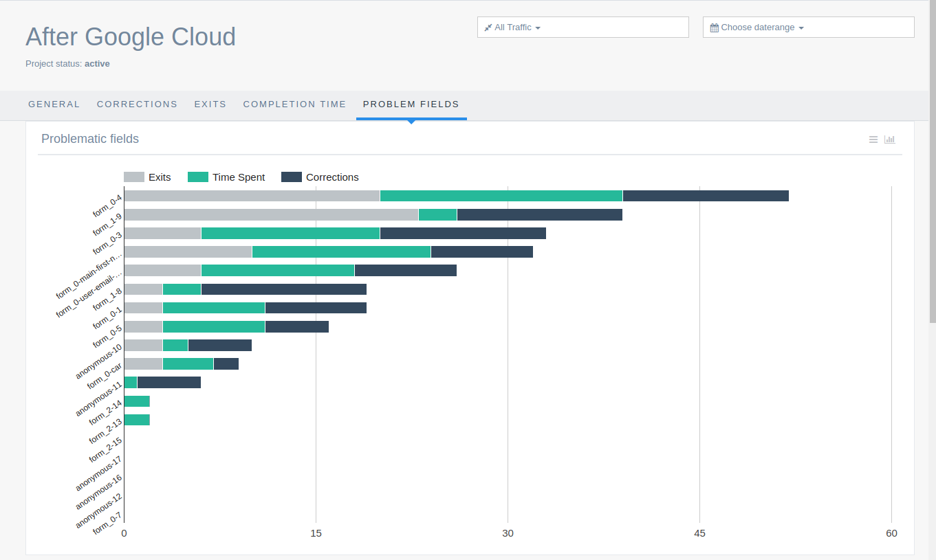Click the Problematic fields panel heading
The height and width of the screenshot is (560, 936).
pos(90,139)
